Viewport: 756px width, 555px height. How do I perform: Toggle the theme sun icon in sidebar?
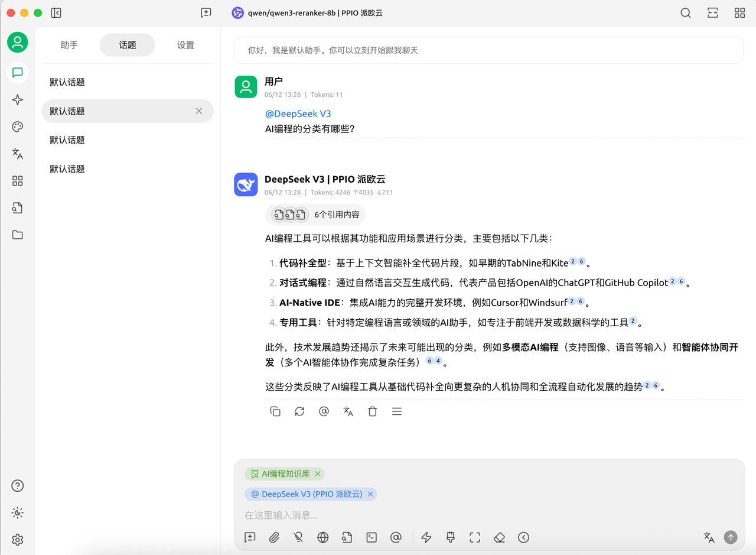click(17, 513)
